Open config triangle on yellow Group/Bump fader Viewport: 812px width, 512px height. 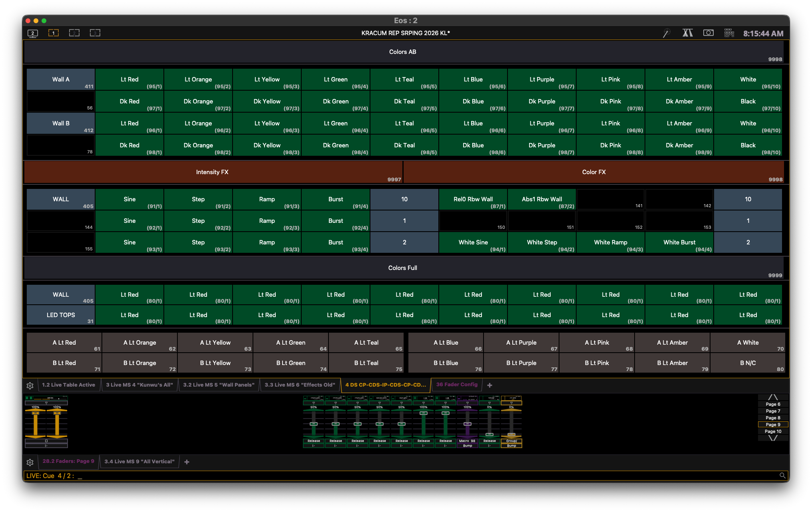tap(511, 403)
